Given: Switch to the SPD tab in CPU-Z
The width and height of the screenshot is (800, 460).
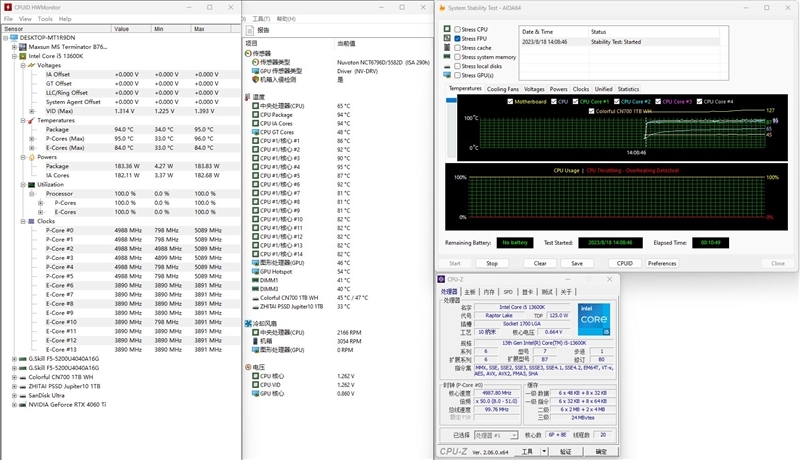Looking at the screenshot, I should [508, 292].
